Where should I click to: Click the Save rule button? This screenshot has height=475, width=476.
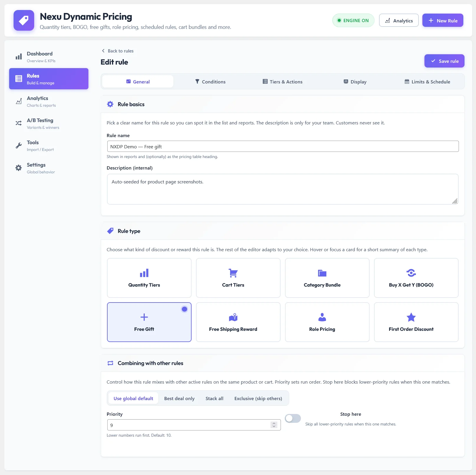click(444, 61)
